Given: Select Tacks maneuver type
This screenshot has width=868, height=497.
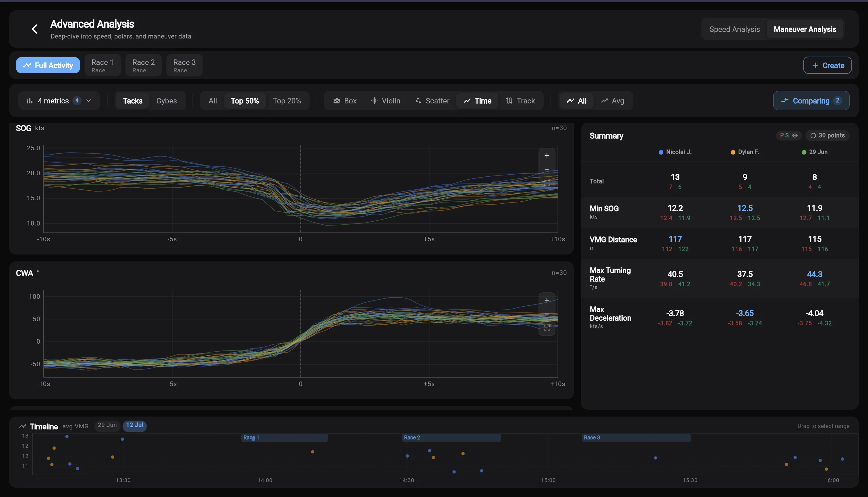Looking at the screenshot, I should [133, 101].
